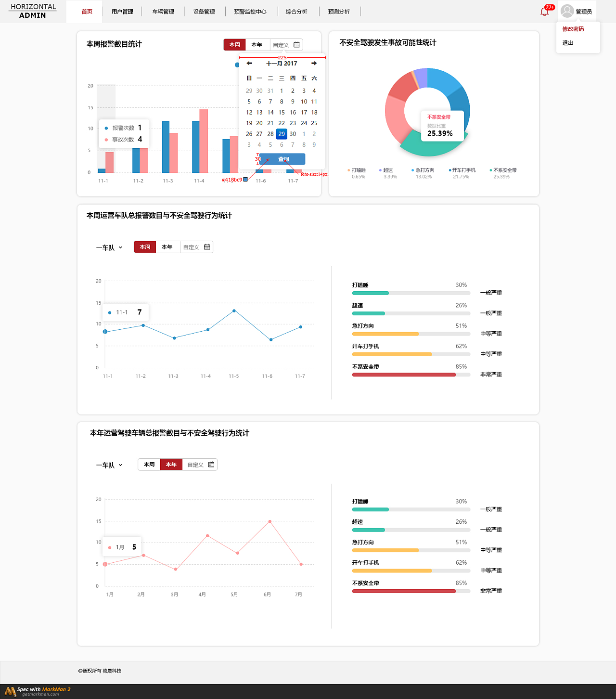The width and height of the screenshot is (616, 699).
Task: Click the highlighted date 29 in the calendar
Action: pyautogui.click(x=282, y=134)
